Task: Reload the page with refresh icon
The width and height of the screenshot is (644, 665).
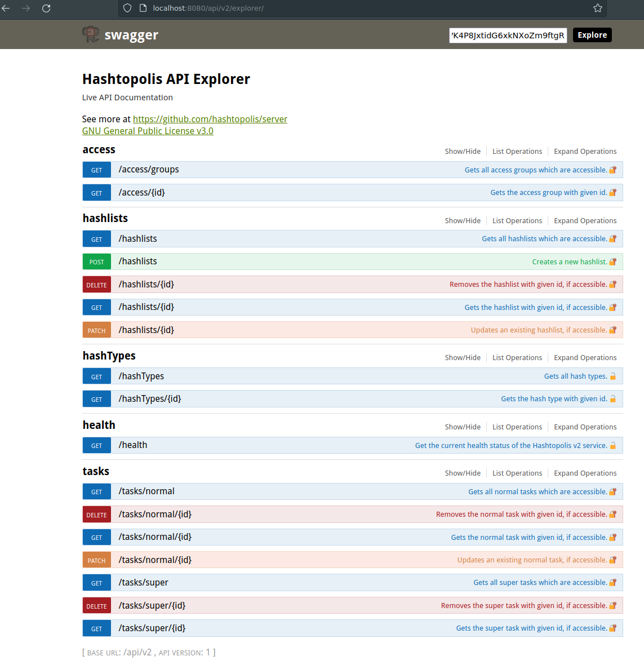Action: click(46, 8)
